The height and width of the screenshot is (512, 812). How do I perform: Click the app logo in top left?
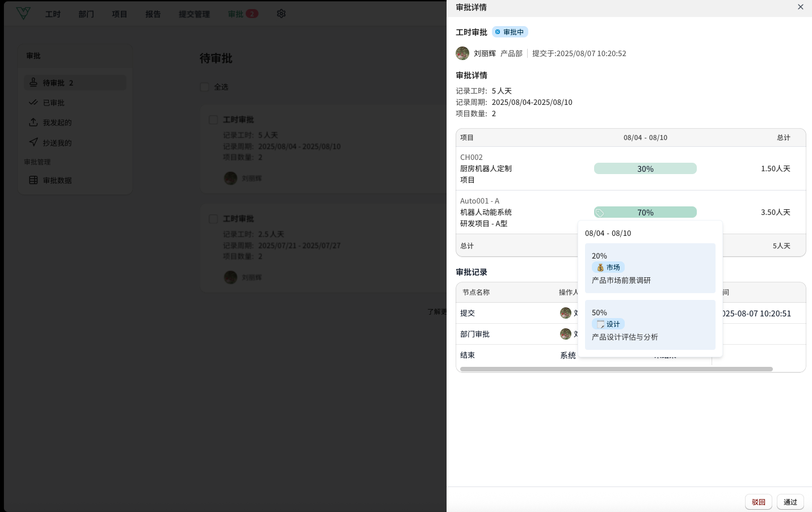tap(23, 13)
